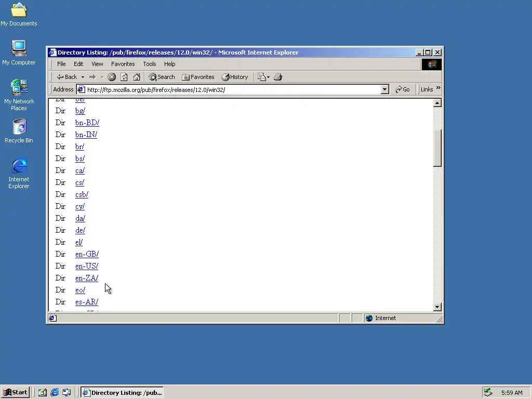Open the Start menu

(x=15, y=392)
